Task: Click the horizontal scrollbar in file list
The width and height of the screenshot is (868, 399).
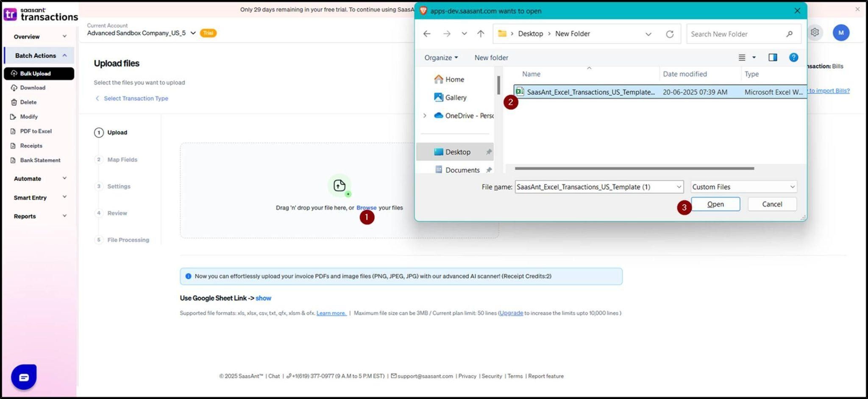Action: pos(634,169)
